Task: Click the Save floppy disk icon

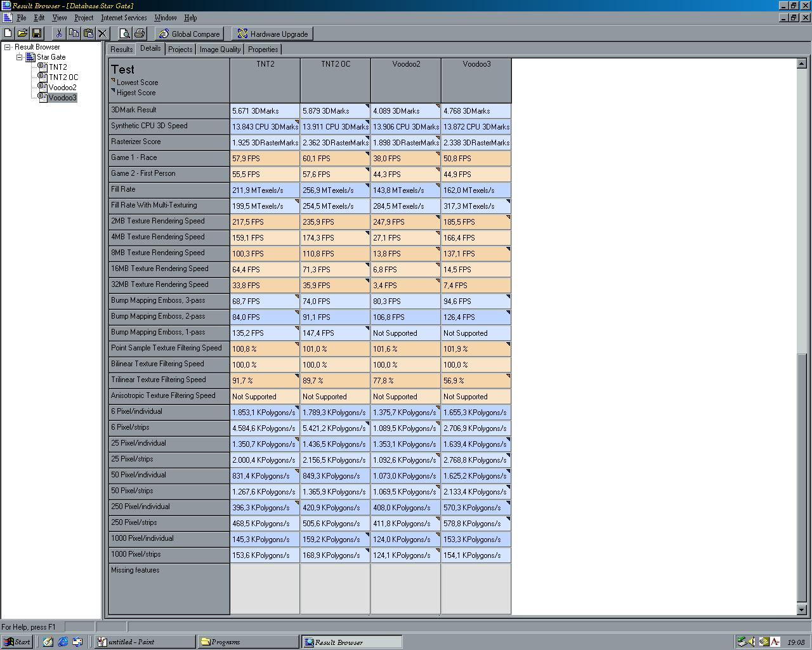Action: click(x=36, y=34)
